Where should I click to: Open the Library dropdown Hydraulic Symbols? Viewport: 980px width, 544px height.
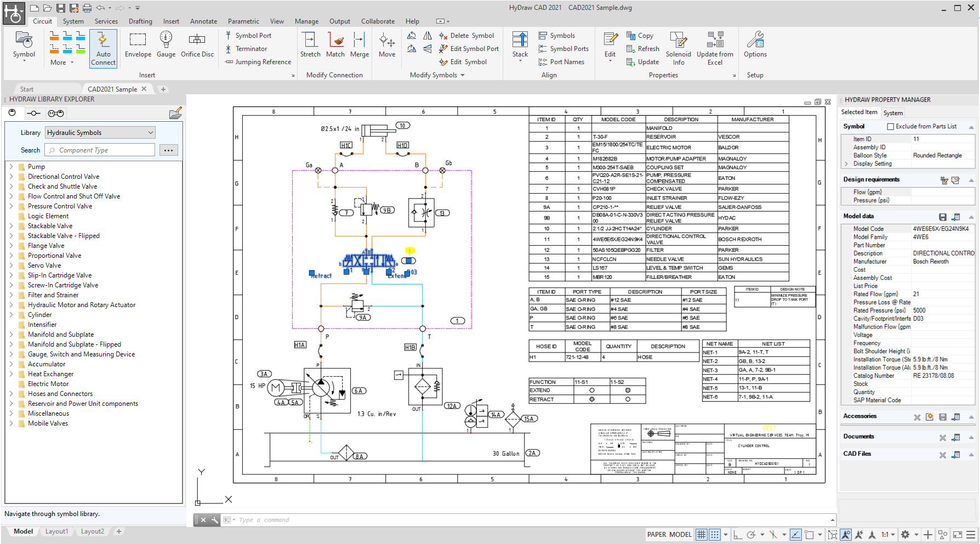coord(100,133)
